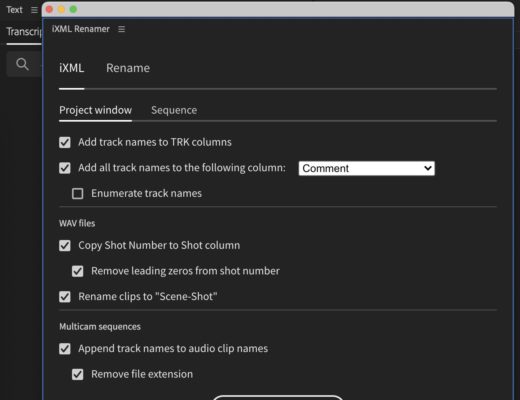Toggle Copy Shot Number to Shot column
This screenshot has height=400, width=520.
65,246
